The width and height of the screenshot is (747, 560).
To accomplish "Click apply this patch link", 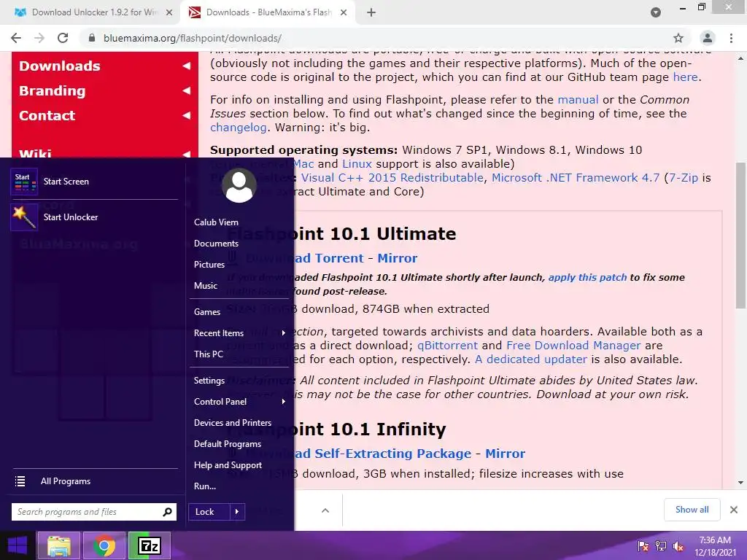I will (587, 278).
